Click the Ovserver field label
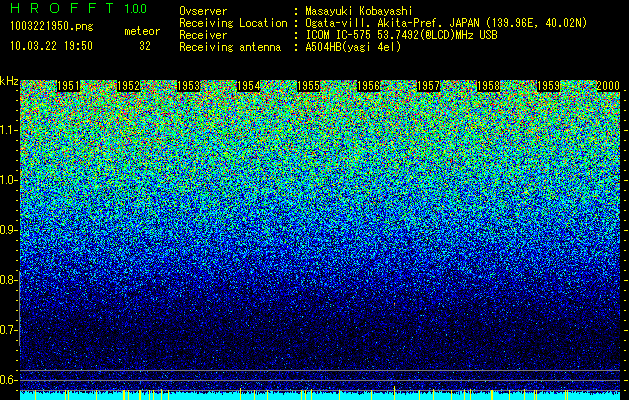Screen dimensions: 629x400 point(203,11)
